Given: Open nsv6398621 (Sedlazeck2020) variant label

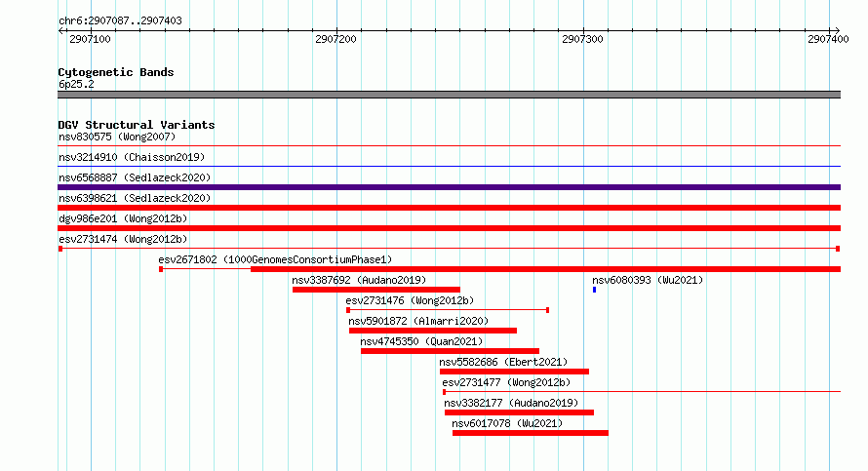Looking at the screenshot, I should click(135, 198).
